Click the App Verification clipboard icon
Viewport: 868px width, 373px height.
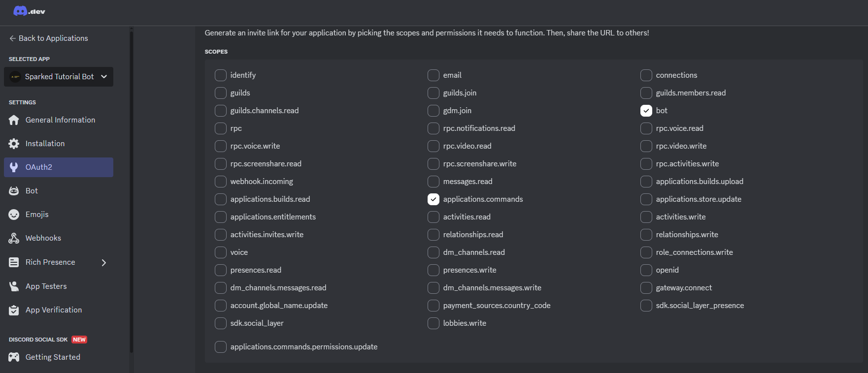pos(14,310)
